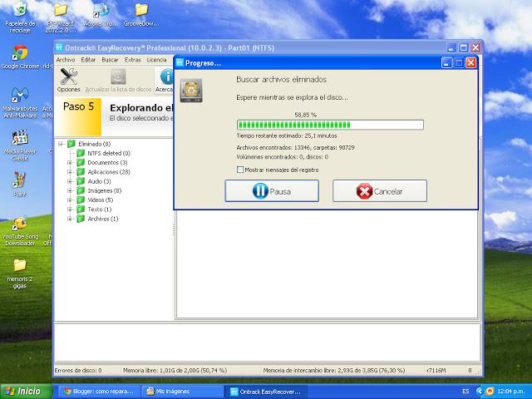The width and height of the screenshot is (532, 399).
Task: Click the green scan progress bar
Action: (x=330, y=125)
